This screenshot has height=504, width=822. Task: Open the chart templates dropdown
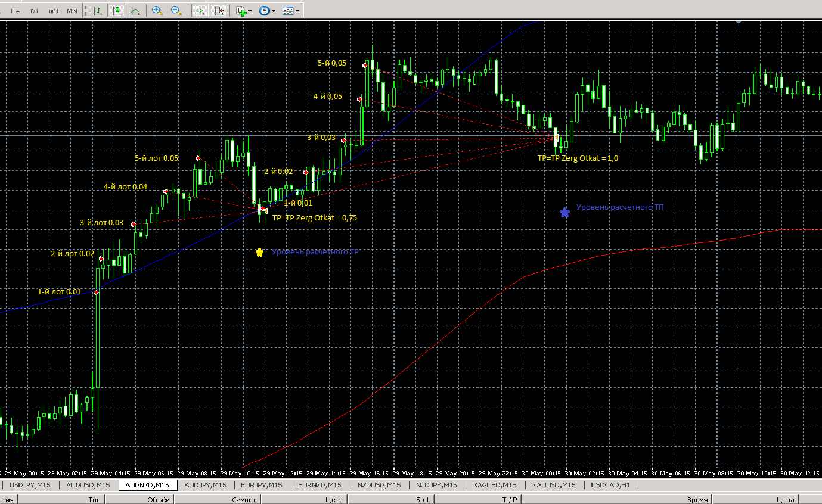click(291, 10)
